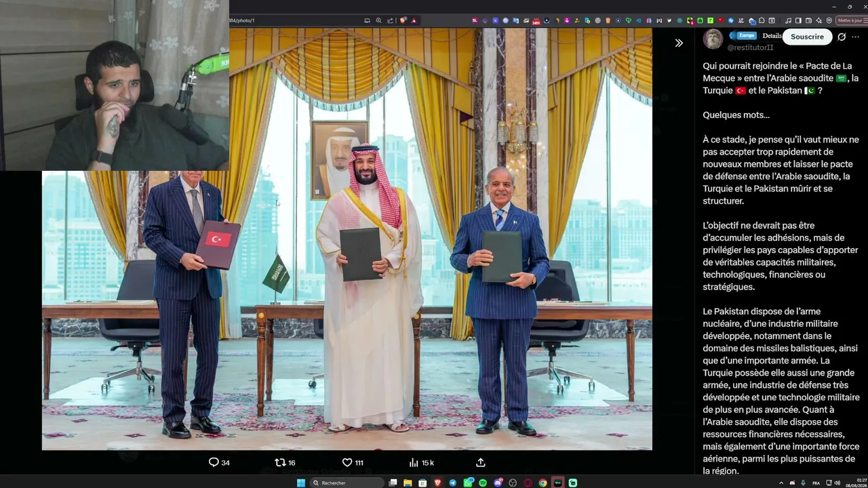Click the Rechercher taskbar search box
Image resolution: width=868 pixels, height=488 pixels.
pyautogui.click(x=348, y=483)
